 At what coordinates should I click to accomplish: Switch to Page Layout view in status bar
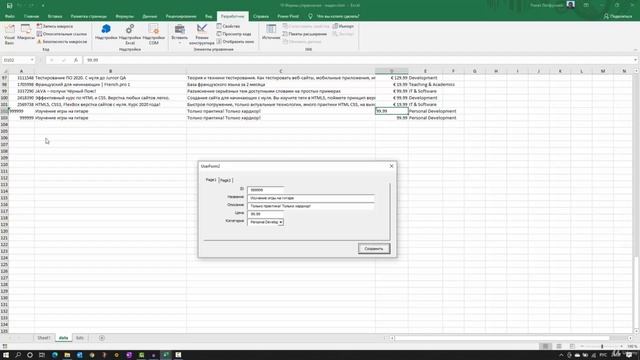pos(559,347)
